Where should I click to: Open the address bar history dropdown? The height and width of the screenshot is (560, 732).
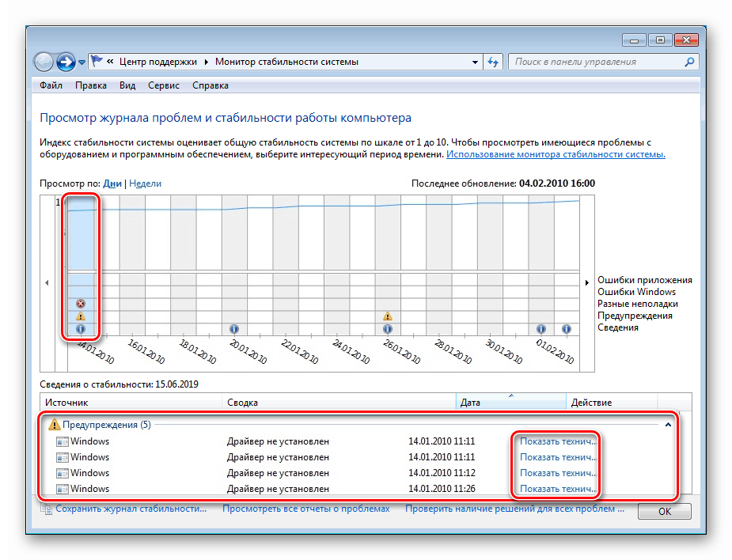coord(475,62)
